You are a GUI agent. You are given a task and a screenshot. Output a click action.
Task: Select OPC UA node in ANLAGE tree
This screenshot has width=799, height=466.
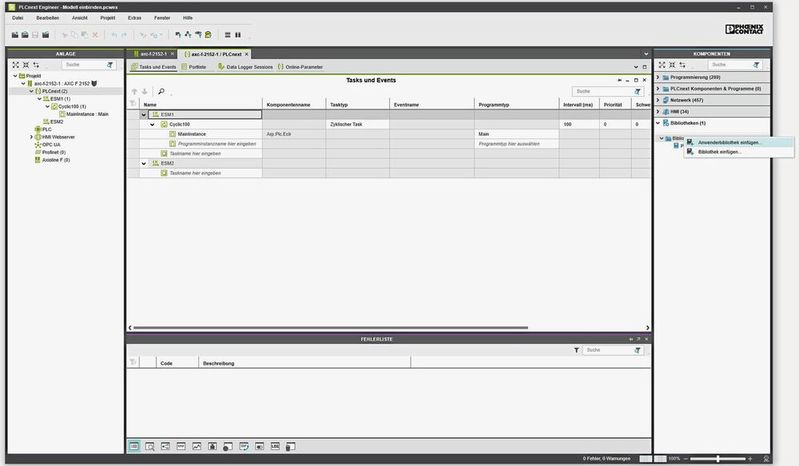(x=47, y=145)
